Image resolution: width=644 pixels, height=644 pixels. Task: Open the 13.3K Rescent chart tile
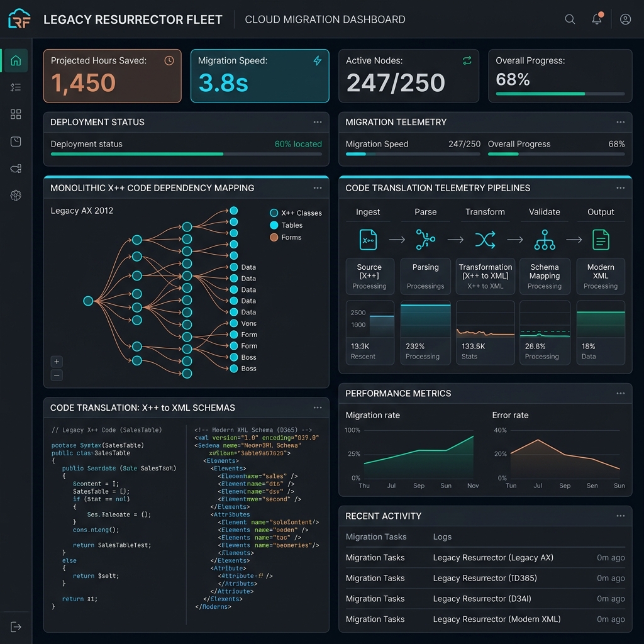(x=370, y=333)
